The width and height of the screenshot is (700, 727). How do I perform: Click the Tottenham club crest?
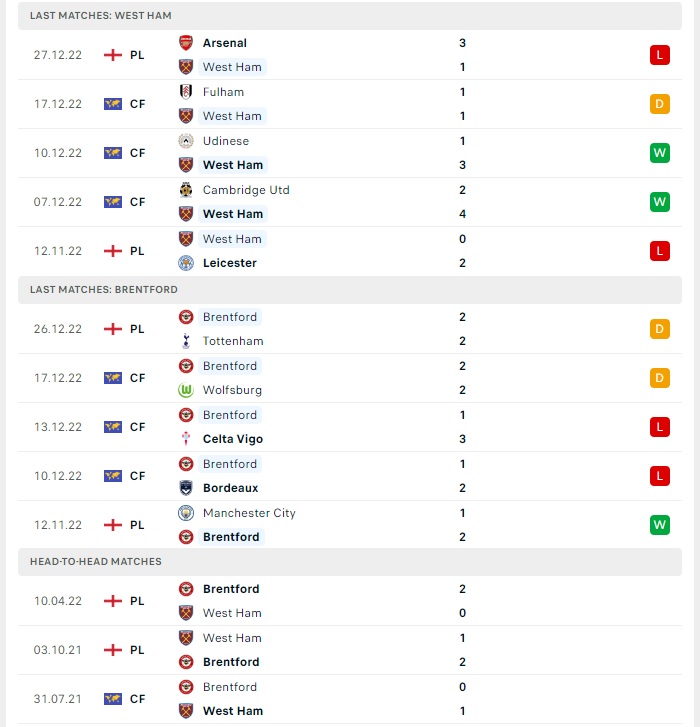click(x=186, y=341)
